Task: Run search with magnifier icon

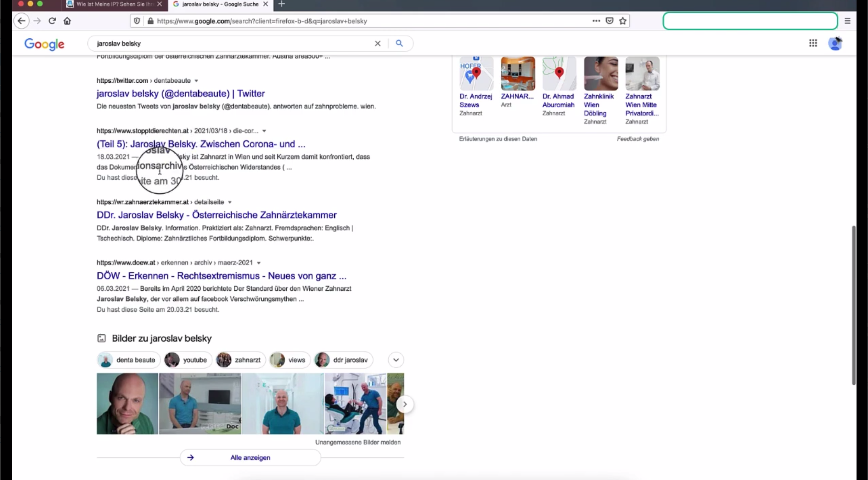Action: pyautogui.click(x=399, y=43)
